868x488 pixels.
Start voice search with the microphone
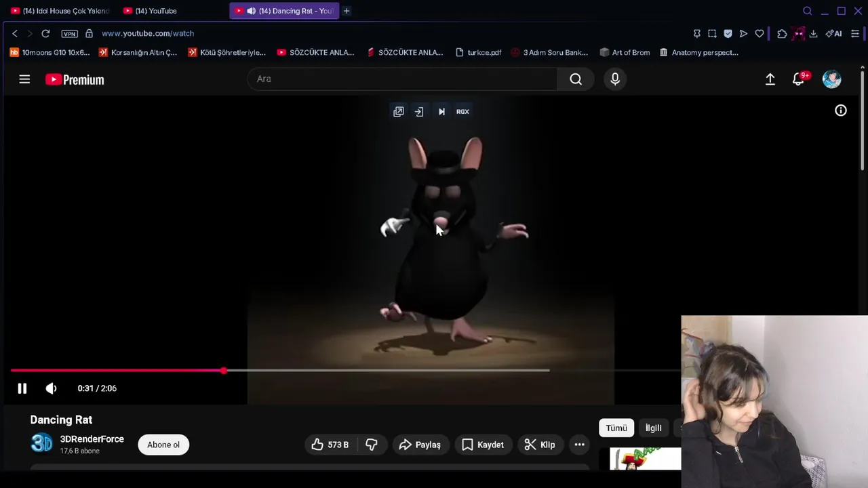click(x=615, y=79)
